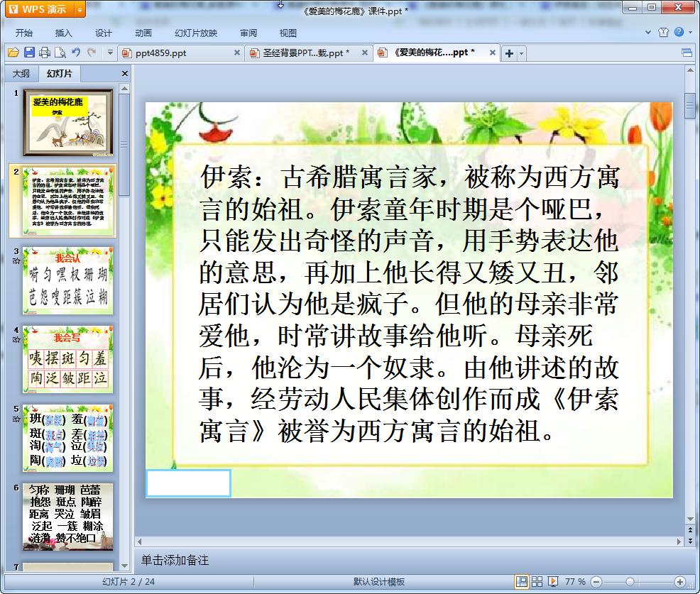
Task: Close the ppt4859.ppt document tab
Action: coord(237,53)
